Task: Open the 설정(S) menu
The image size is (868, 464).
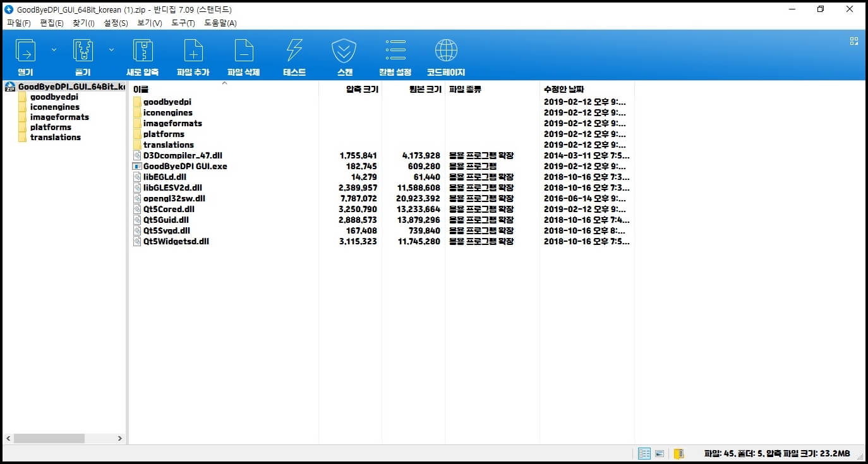Action: coord(116,23)
